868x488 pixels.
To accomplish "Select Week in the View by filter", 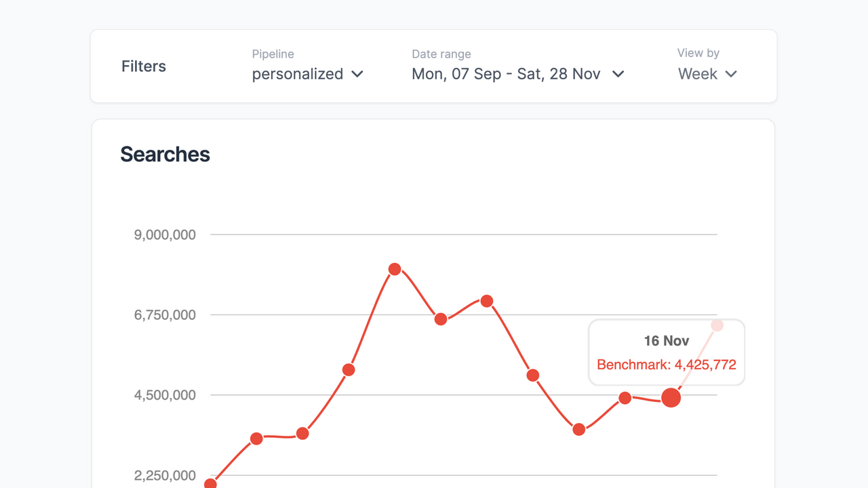I will (698, 75).
